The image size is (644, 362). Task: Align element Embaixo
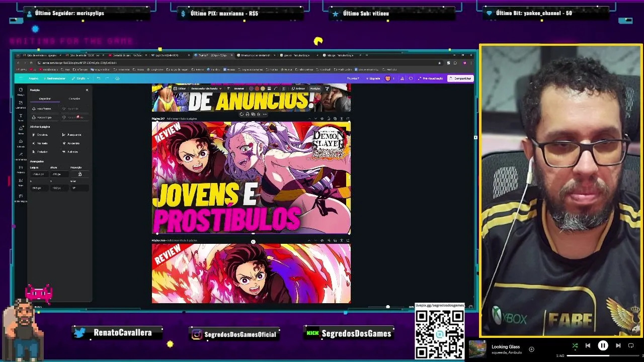[40, 152]
